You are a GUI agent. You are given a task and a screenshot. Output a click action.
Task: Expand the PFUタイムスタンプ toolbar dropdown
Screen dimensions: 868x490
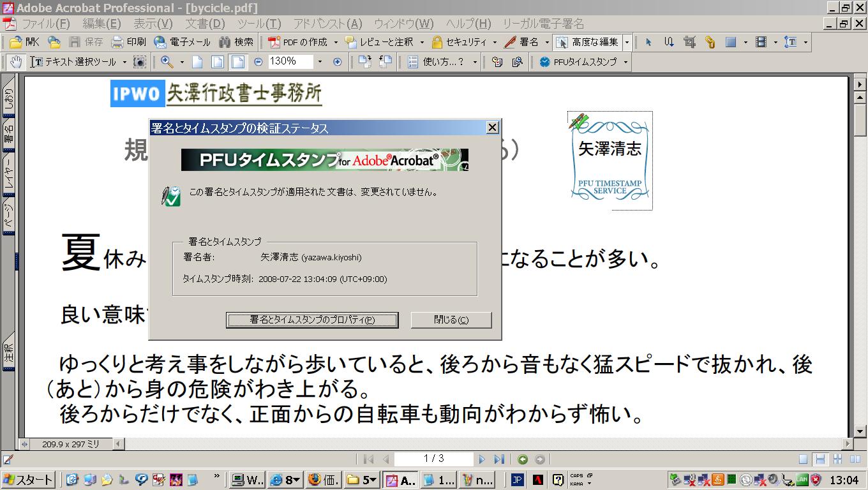point(625,62)
